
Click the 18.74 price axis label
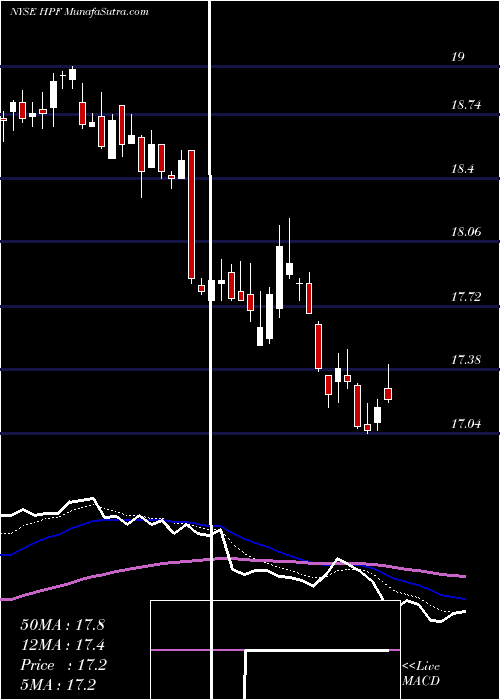(x=467, y=105)
